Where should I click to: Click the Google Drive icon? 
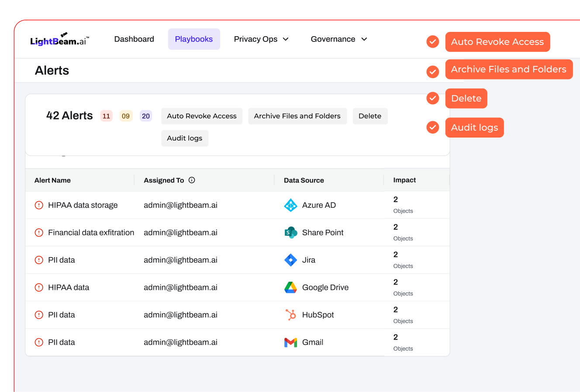pyautogui.click(x=290, y=287)
